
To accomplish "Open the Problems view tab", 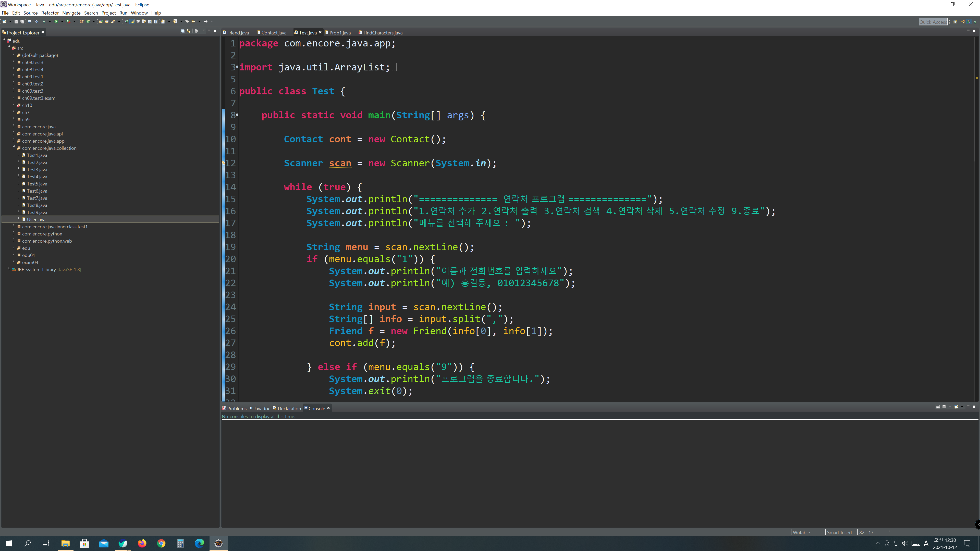I will (236, 408).
